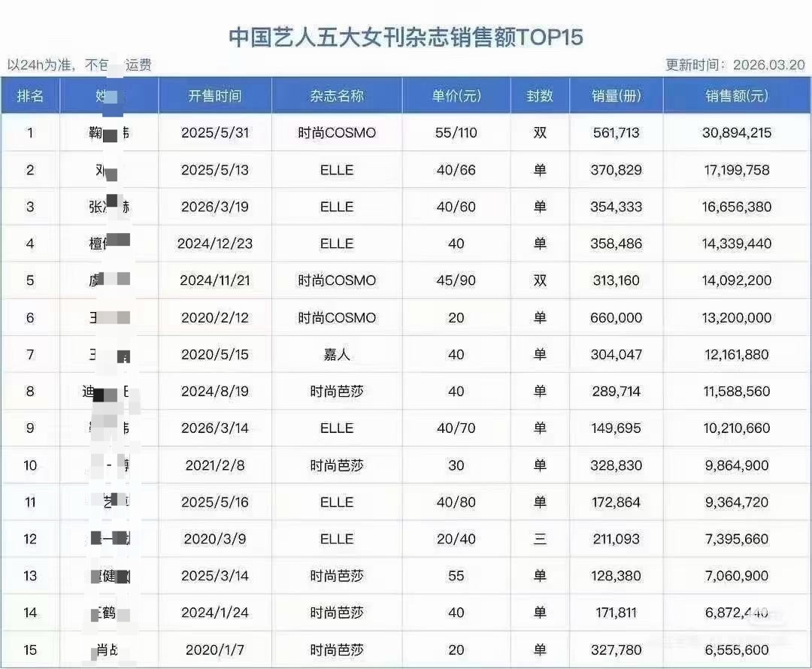Click sales amount 14,092,200

(737, 280)
